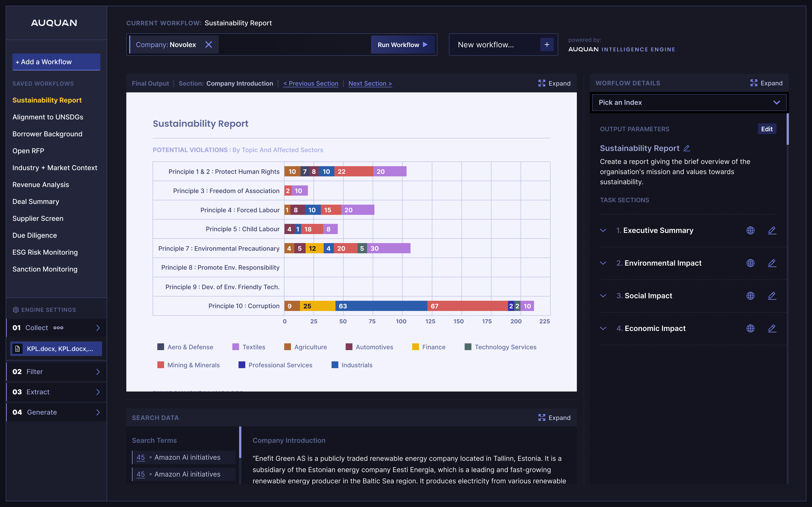Collapse the Executive Summary task section
The height and width of the screenshot is (507, 812).
click(603, 230)
